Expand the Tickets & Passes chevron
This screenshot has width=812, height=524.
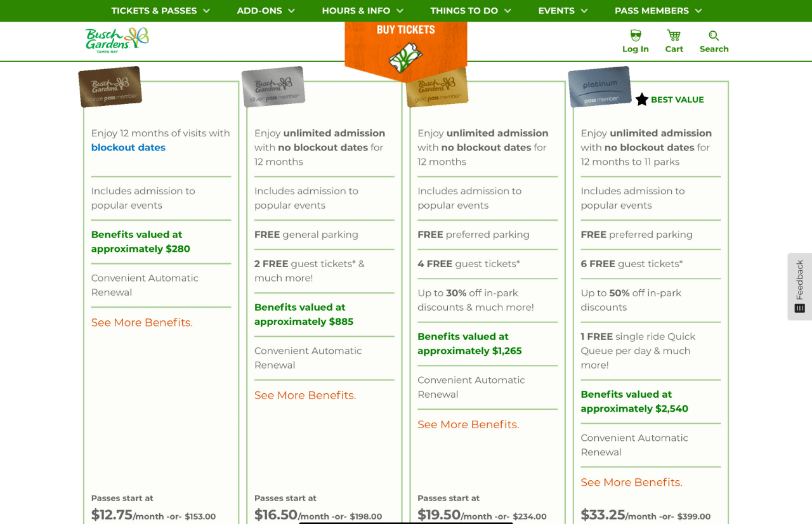(206, 11)
